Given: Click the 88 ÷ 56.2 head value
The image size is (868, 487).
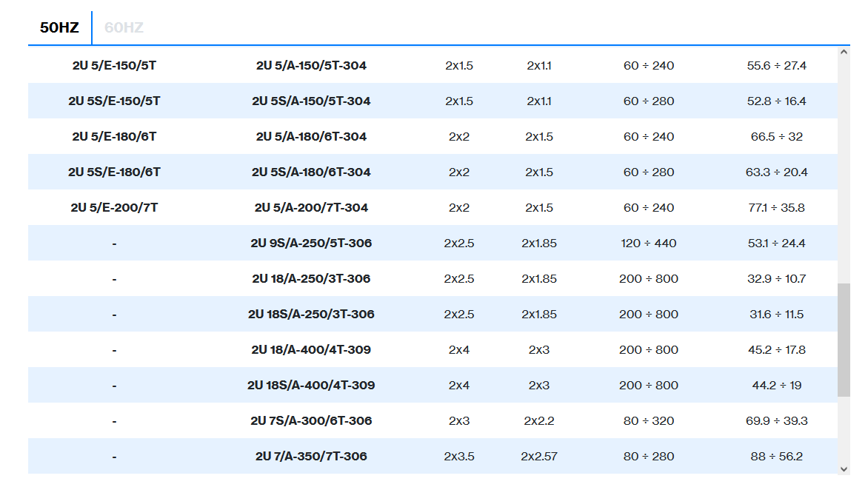Looking at the screenshot, I should [x=776, y=456].
